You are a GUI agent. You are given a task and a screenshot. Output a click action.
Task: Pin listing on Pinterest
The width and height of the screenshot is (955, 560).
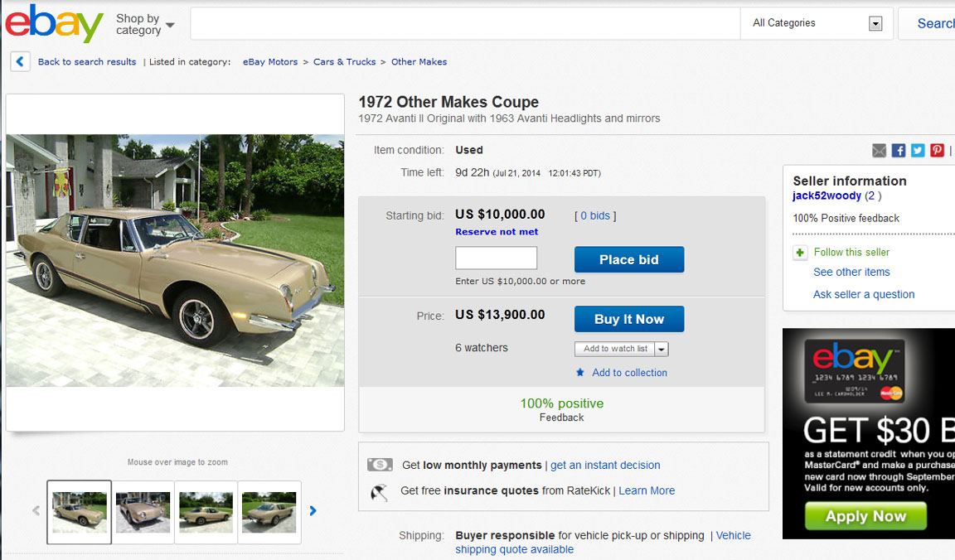[937, 150]
